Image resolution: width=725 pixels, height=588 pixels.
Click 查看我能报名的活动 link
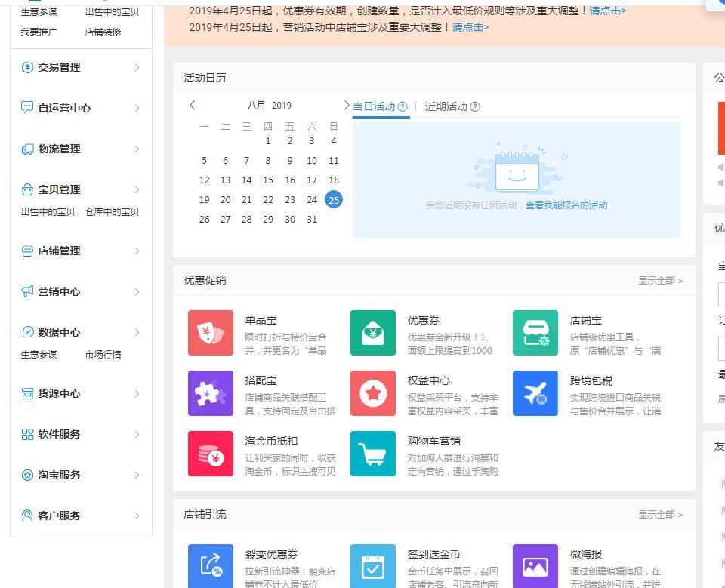click(x=566, y=205)
